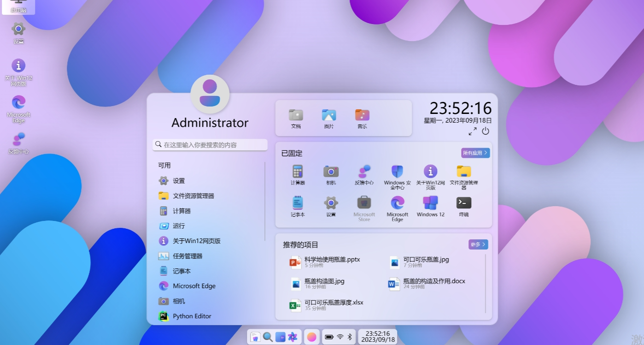Open the taskbar clock showing 2023/09/18
The height and width of the screenshot is (345, 644).
pos(378,337)
